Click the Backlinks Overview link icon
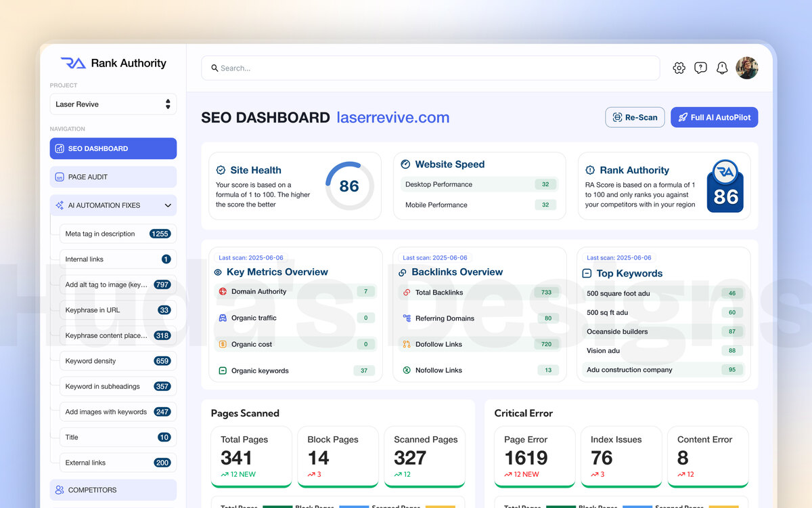This screenshot has width=812, height=508. click(x=403, y=272)
